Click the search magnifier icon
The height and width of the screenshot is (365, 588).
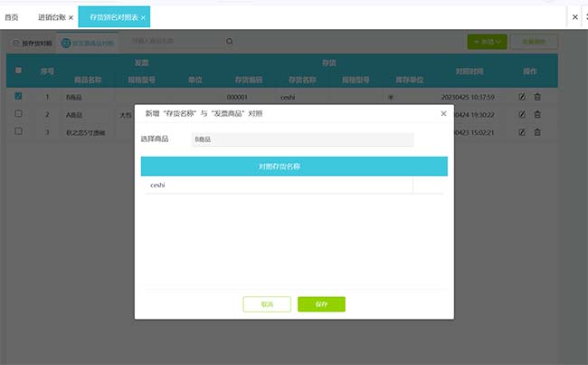pos(230,42)
